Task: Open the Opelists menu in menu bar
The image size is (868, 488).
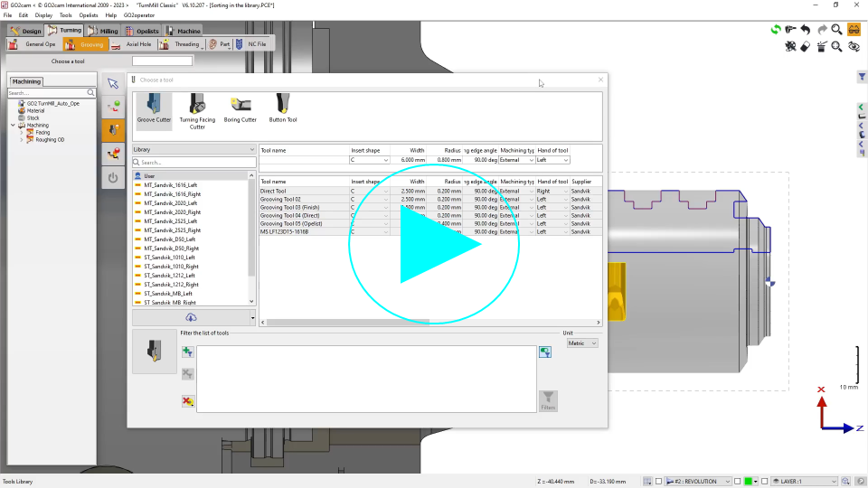Action: coord(89,15)
